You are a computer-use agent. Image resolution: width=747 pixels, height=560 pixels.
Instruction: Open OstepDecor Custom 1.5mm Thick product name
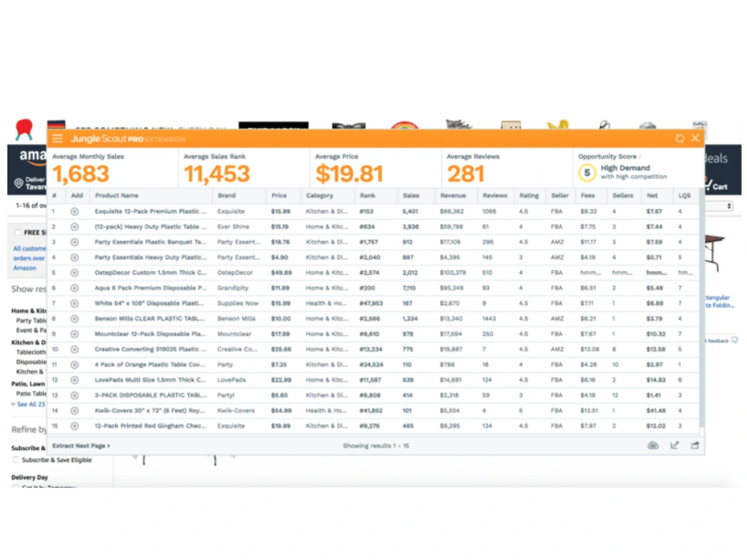pyautogui.click(x=150, y=273)
